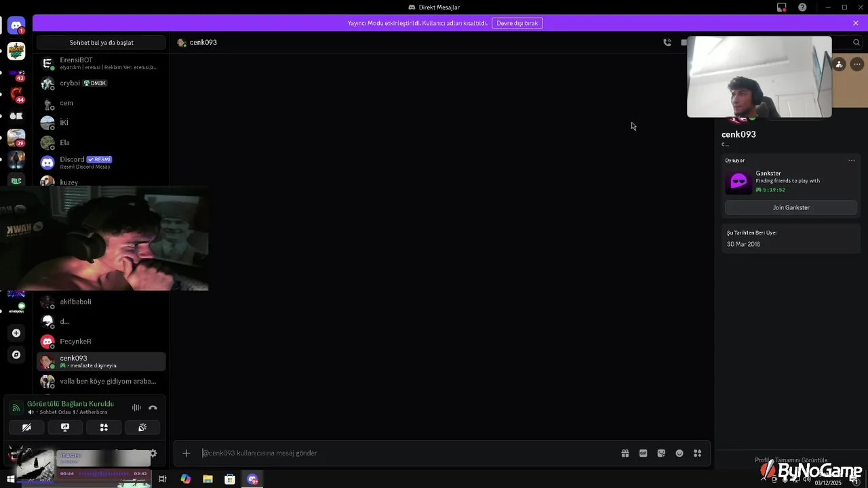This screenshot has width=868, height=488.
Task: Open the Sohbet bul ya da başlat search
Action: click(x=101, y=43)
